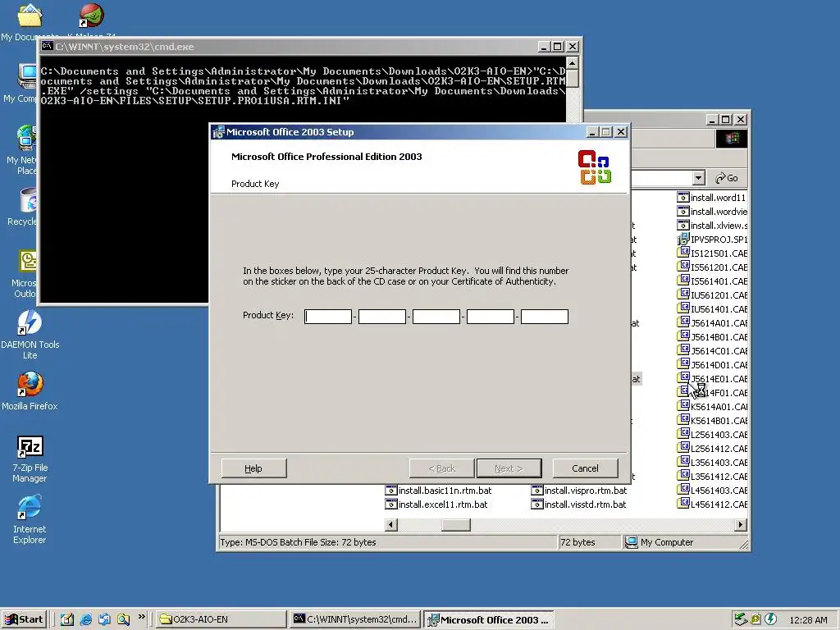Expand the quick launch chevron

pyautogui.click(x=141, y=617)
